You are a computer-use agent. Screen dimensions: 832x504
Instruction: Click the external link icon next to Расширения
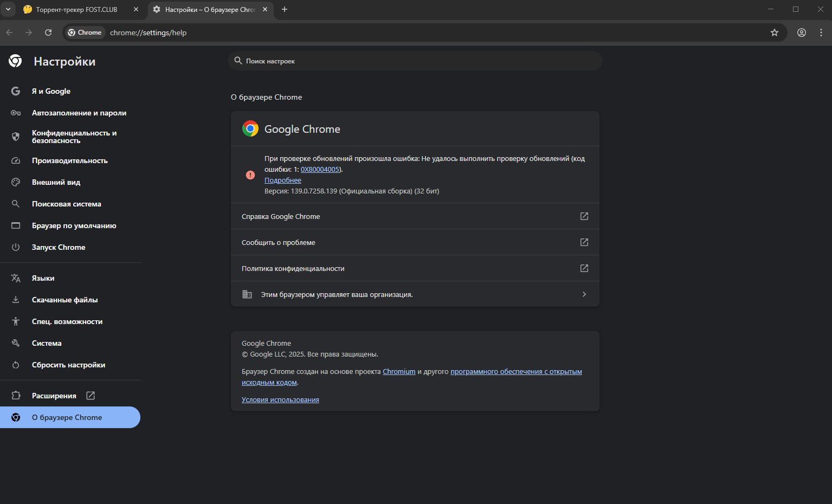click(91, 396)
